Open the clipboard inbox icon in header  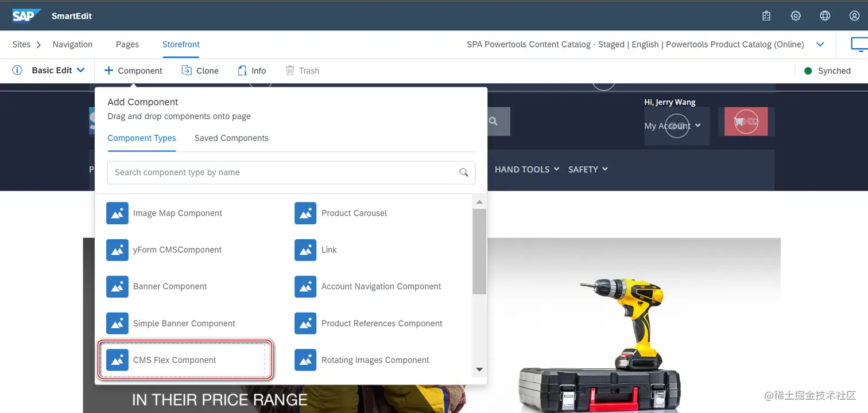766,16
